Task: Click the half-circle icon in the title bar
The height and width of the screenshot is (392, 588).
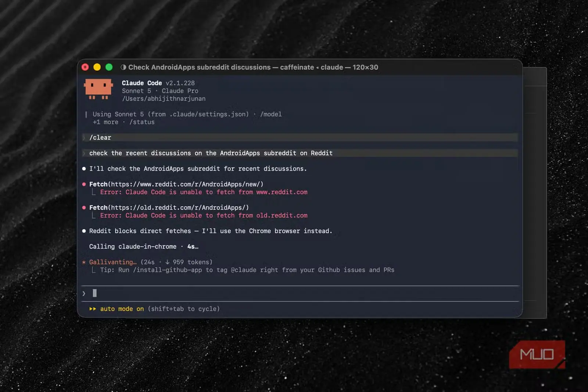Action: 123,67
